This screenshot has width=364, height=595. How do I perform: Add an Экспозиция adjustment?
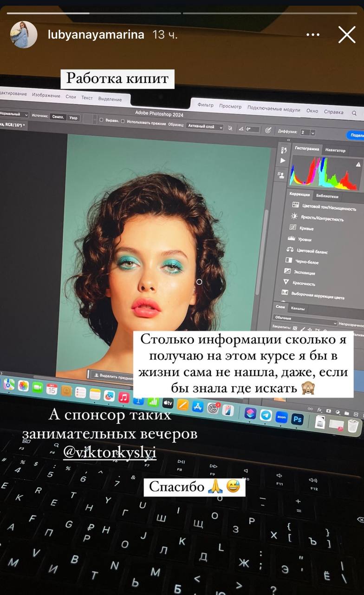click(x=299, y=272)
